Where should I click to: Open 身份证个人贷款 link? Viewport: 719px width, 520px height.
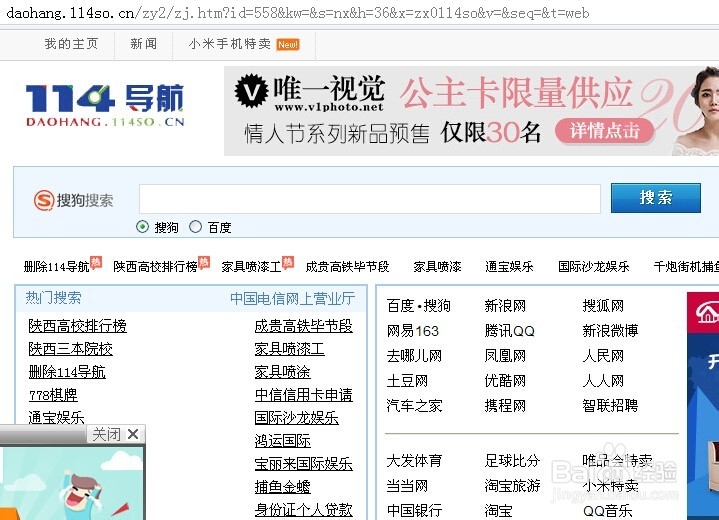pos(304,509)
